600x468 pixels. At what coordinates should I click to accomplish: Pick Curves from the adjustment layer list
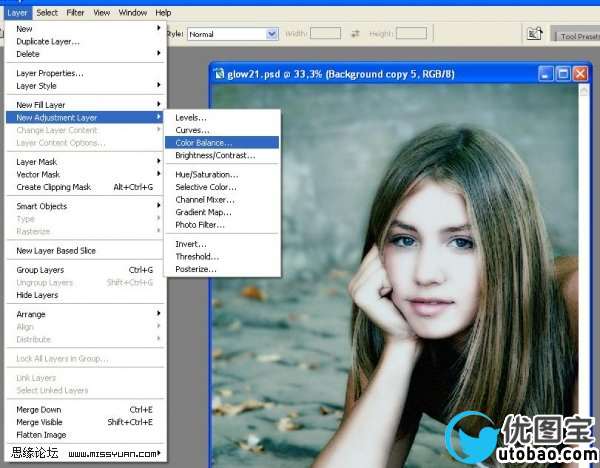tap(192, 130)
